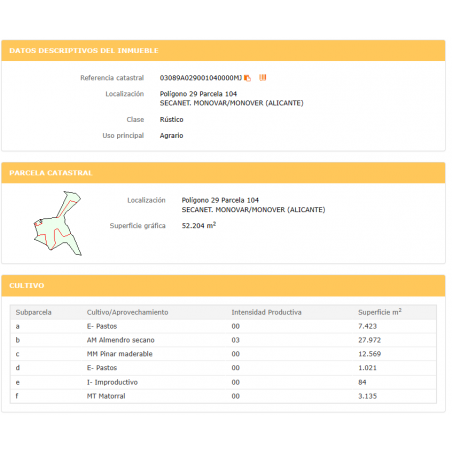The height and width of the screenshot is (452, 452).
Task: Click the 'CULTIVO' section header
Action: (x=27, y=286)
